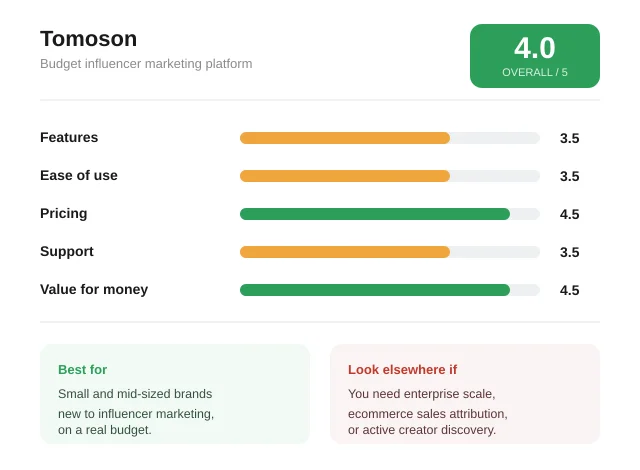
Task: Select the Support label
Action: [67, 251]
